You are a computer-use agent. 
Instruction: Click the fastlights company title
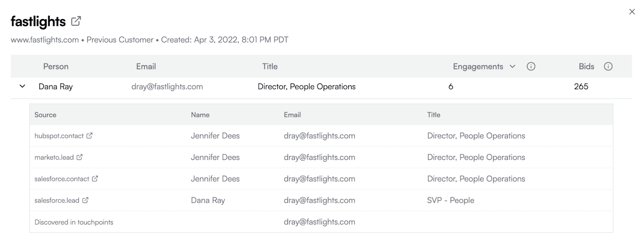click(x=38, y=21)
